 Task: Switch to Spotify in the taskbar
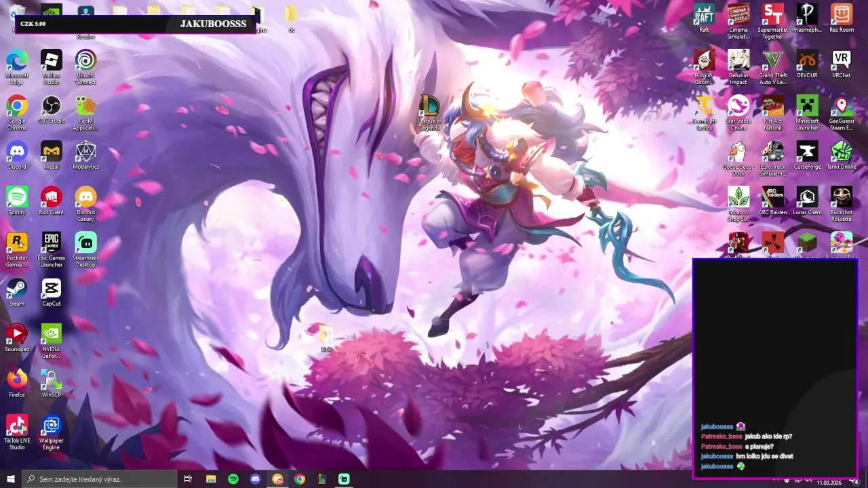[x=233, y=479]
